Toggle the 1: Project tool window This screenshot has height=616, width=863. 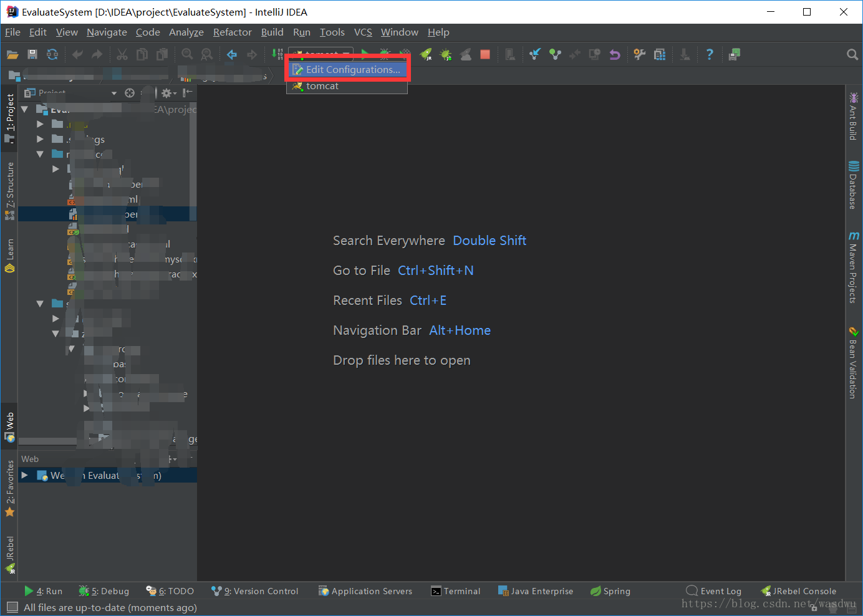click(x=9, y=118)
